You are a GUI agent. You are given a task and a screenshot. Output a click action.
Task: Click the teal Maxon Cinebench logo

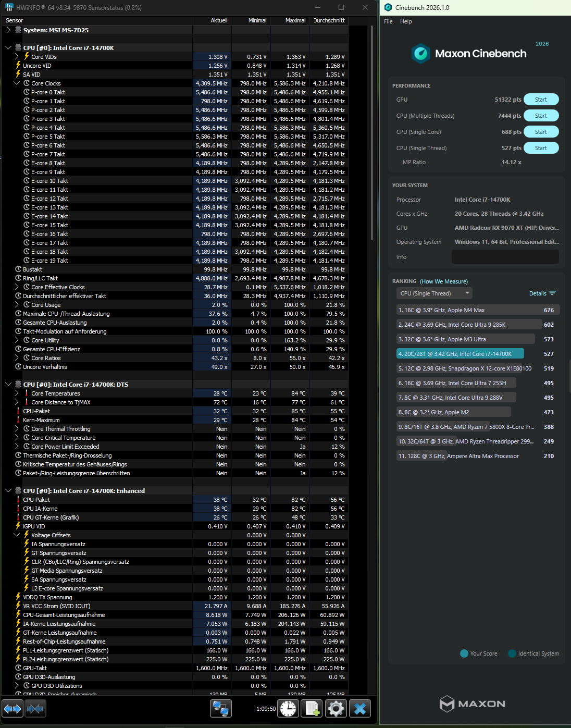pos(420,53)
